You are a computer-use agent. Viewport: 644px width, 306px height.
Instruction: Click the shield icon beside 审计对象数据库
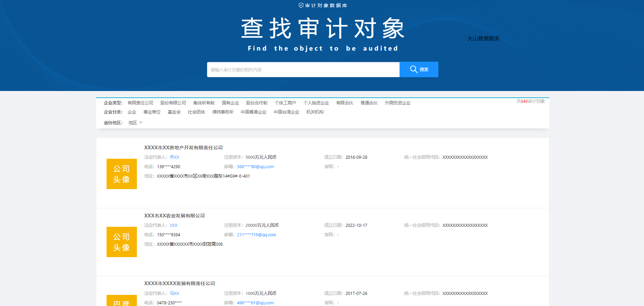[x=301, y=5]
